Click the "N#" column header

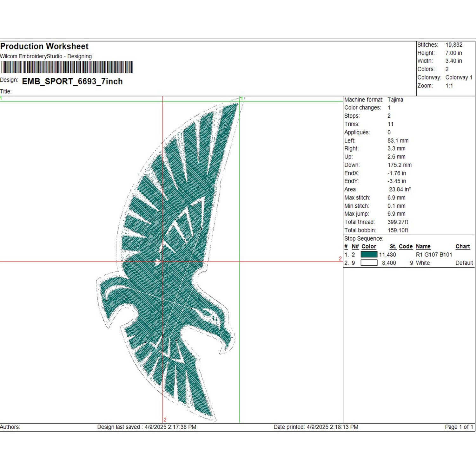(355, 246)
